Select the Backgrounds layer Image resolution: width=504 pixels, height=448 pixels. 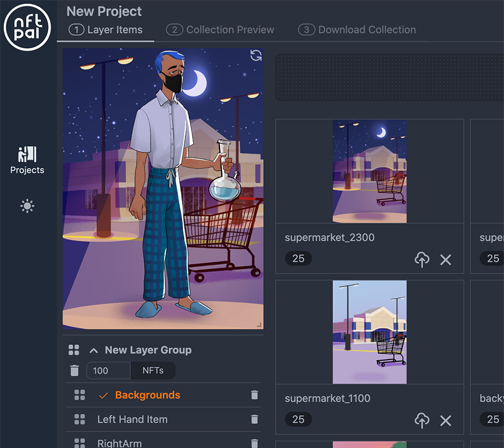(x=147, y=395)
